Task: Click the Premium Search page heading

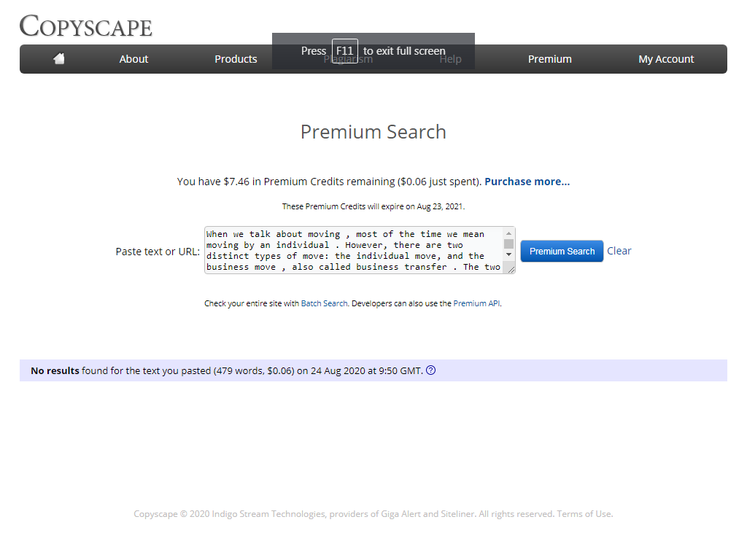Action: tap(373, 132)
